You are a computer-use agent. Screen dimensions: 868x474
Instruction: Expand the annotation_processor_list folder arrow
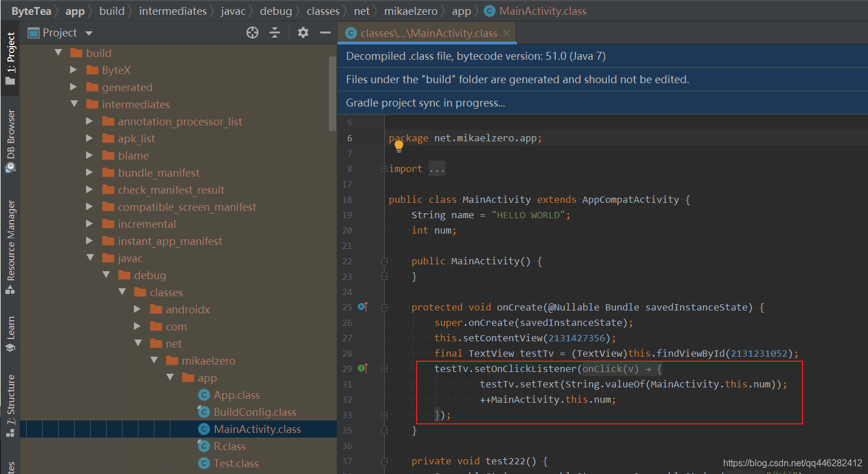pos(89,121)
